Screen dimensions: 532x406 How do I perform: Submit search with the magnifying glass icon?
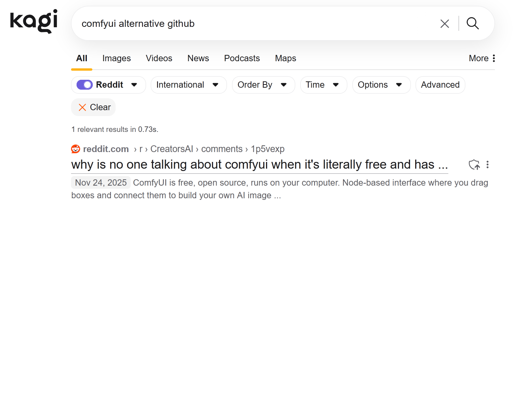click(473, 24)
